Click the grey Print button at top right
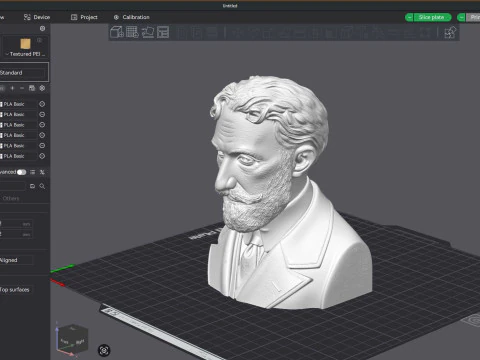 (473, 17)
